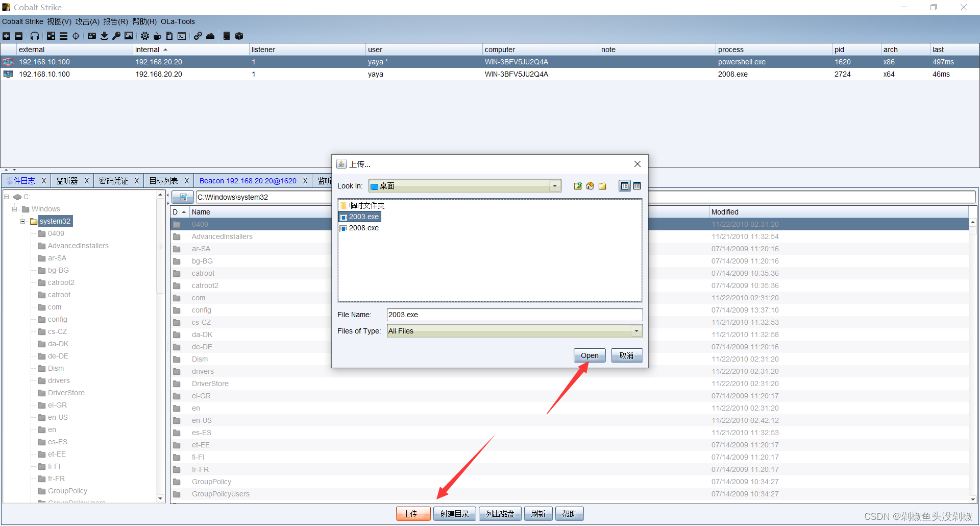Open the 视图(V) menu
Image resolution: width=980 pixels, height=526 pixels.
(59, 21)
